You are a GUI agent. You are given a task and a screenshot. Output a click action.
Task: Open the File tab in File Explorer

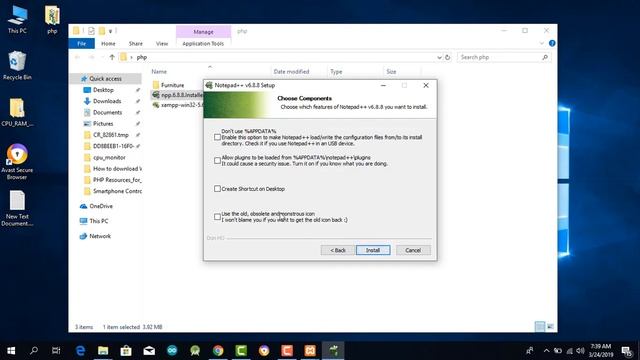82,43
